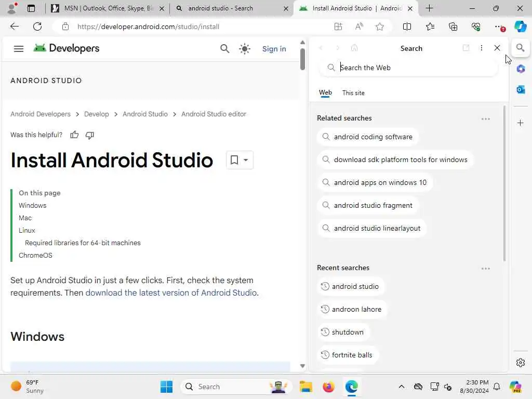This screenshot has height=399, width=532.
Task: Open the app available icon in address bar
Action: coord(338,26)
